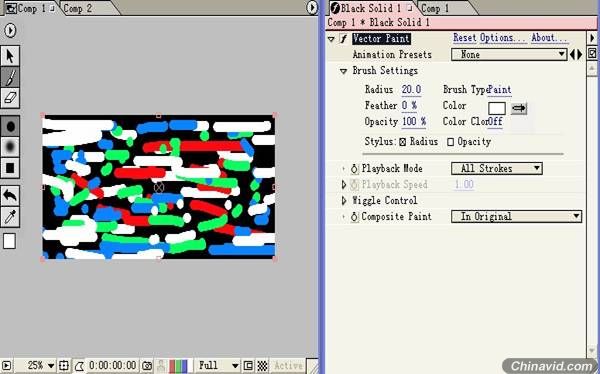Select the eraser tool
Image resolution: width=600 pixels, height=374 pixels.
pos(10,98)
